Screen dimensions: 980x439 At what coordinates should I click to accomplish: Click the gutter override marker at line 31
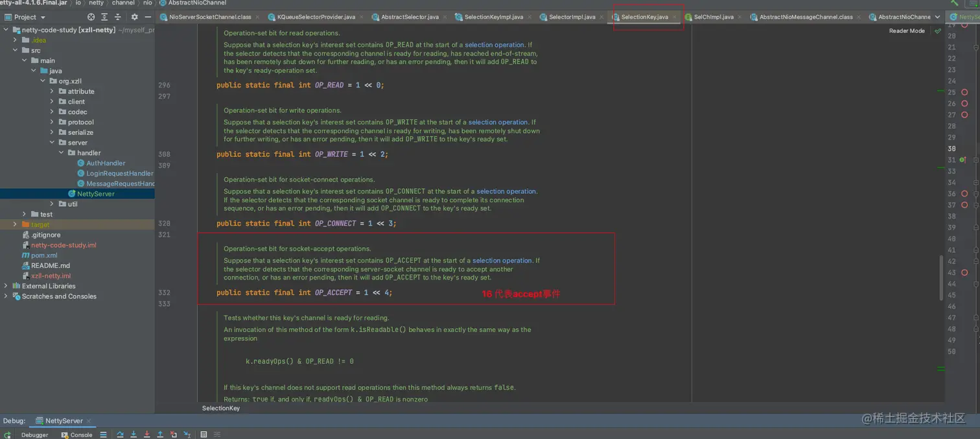click(x=962, y=160)
